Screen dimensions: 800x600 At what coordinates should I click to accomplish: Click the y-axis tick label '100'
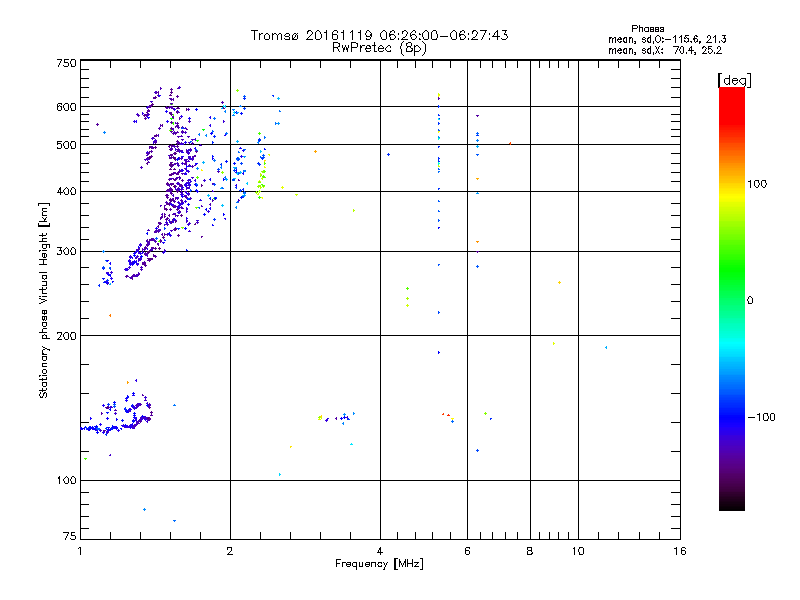click(66, 481)
